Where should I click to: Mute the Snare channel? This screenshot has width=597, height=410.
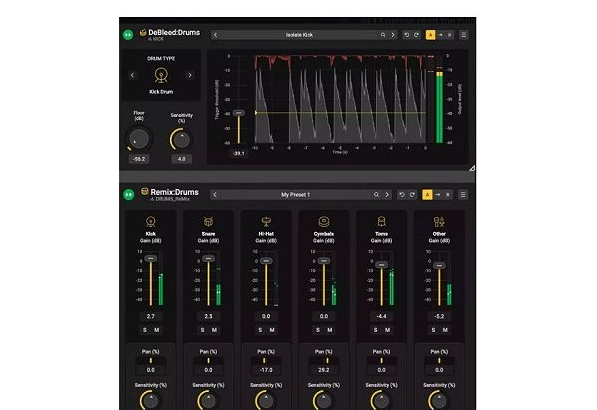pyautogui.click(x=214, y=330)
